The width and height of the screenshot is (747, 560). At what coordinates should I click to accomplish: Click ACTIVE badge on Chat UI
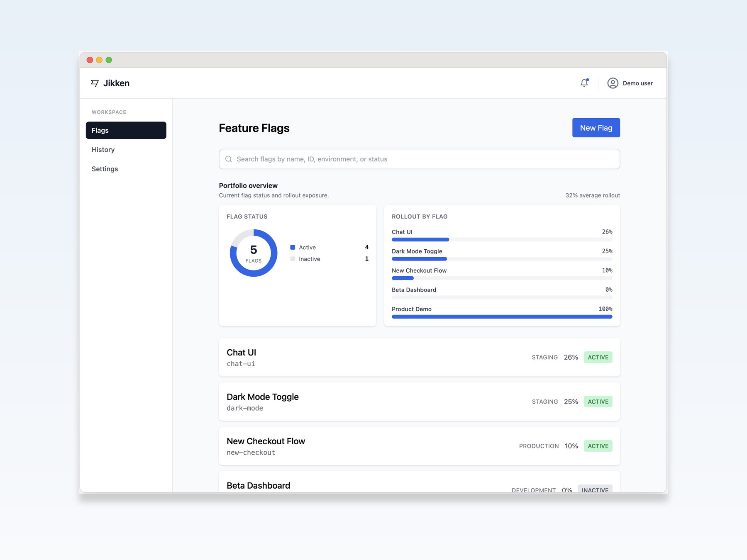598,357
